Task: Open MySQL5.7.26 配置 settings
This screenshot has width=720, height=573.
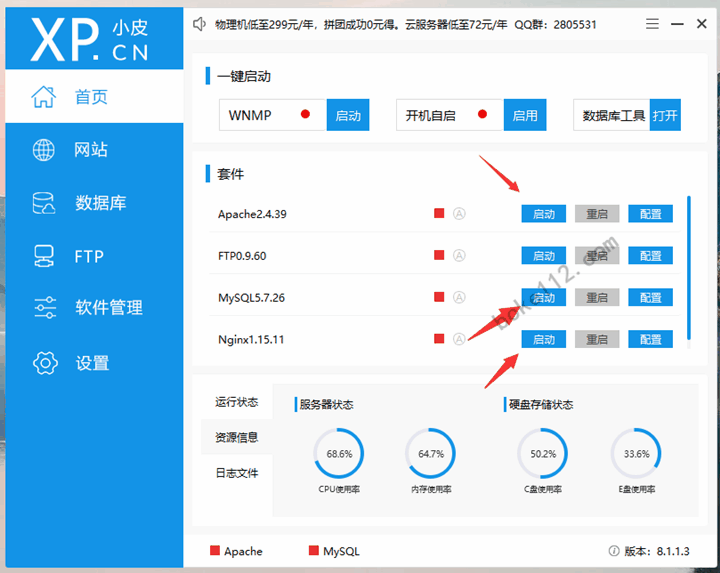Action: pyautogui.click(x=651, y=297)
